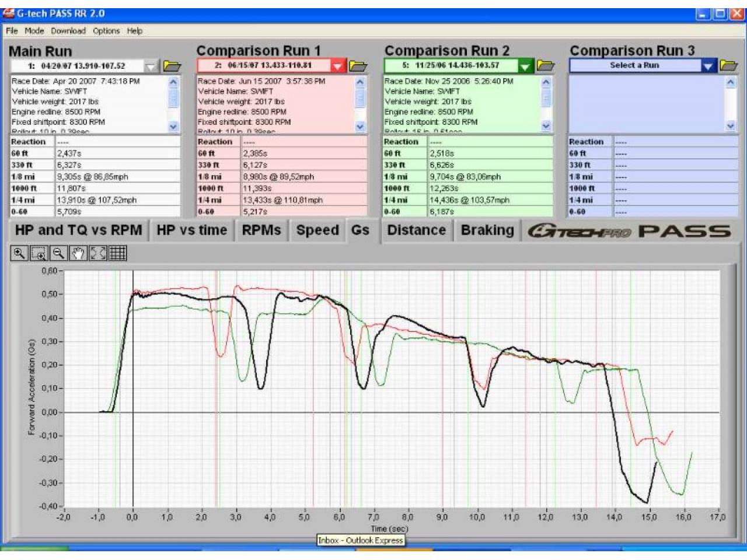
Task: Open the Help menu
Action: tap(135, 31)
